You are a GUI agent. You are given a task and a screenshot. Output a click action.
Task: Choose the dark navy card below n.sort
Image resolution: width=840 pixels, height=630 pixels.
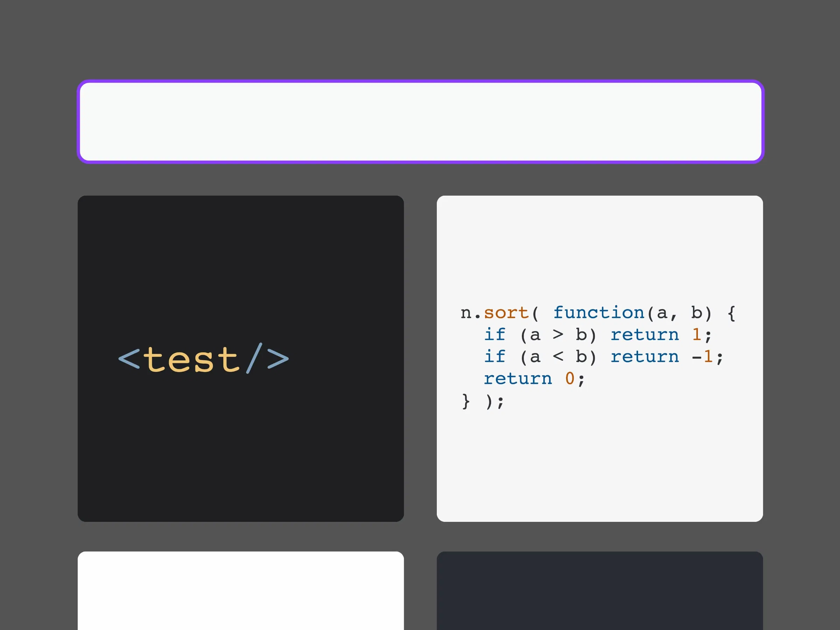[600, 591]
